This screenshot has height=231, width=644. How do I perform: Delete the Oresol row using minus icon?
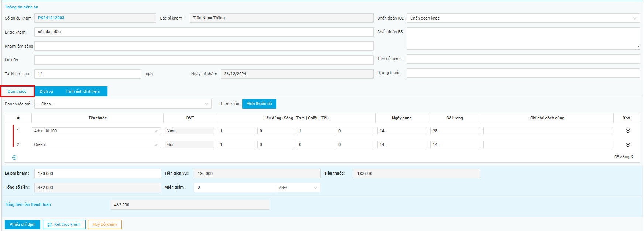(628, 145)
